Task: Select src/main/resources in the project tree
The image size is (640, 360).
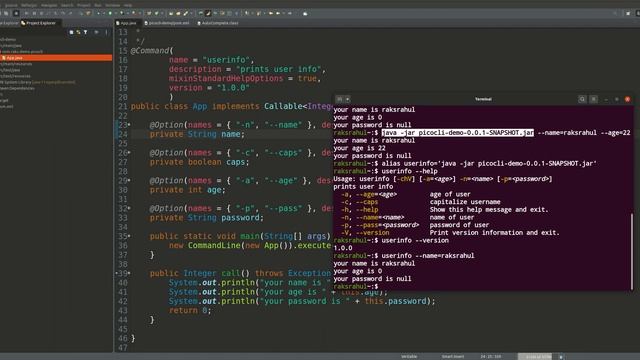Action: click(x=16, y=64)
